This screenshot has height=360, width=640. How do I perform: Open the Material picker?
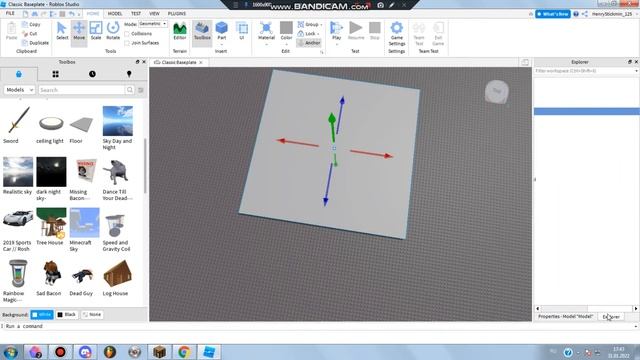pyautogui.click(x=266, y=31)
